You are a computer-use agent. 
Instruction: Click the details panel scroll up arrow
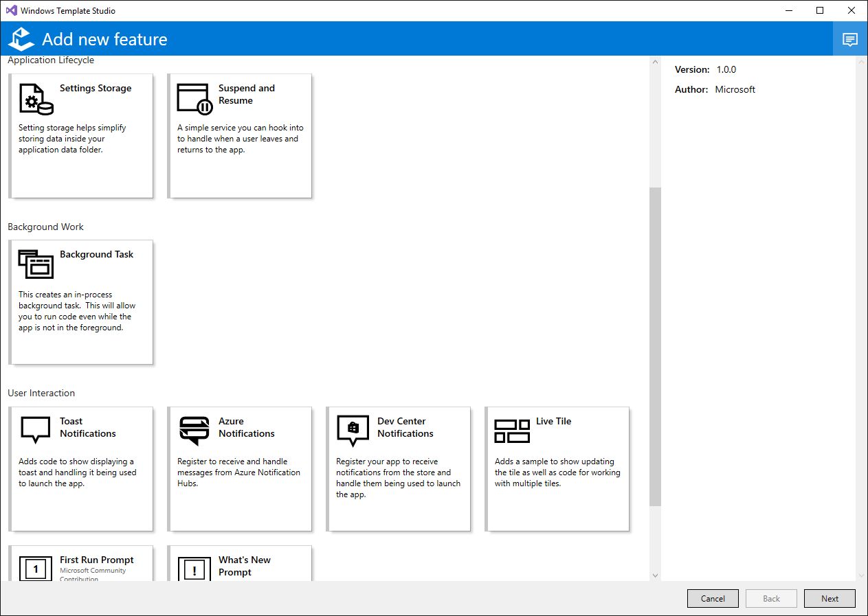861,62
